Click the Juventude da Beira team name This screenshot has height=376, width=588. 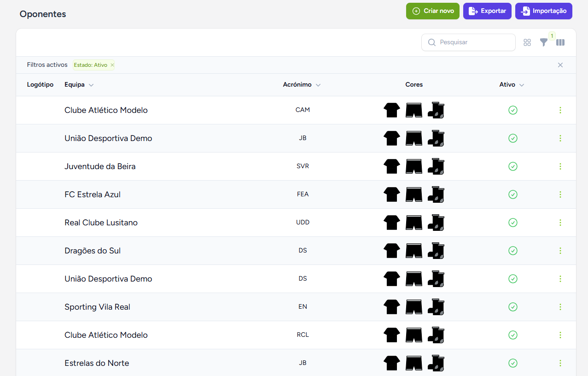tap(100, 166)
